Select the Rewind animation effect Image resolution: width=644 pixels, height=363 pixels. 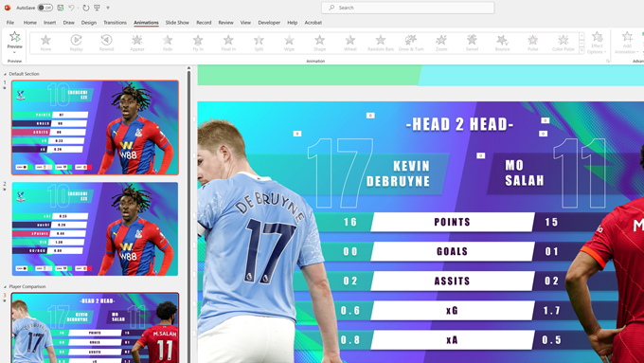click(x=106, y=43)
